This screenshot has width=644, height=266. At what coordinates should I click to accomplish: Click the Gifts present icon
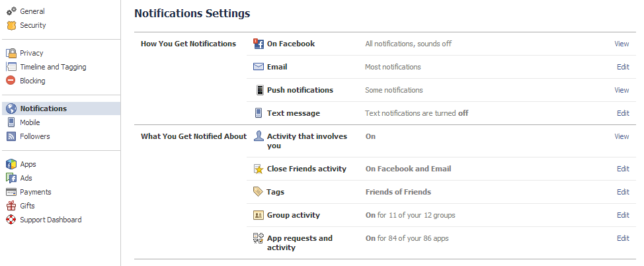[x=11, y=206]
